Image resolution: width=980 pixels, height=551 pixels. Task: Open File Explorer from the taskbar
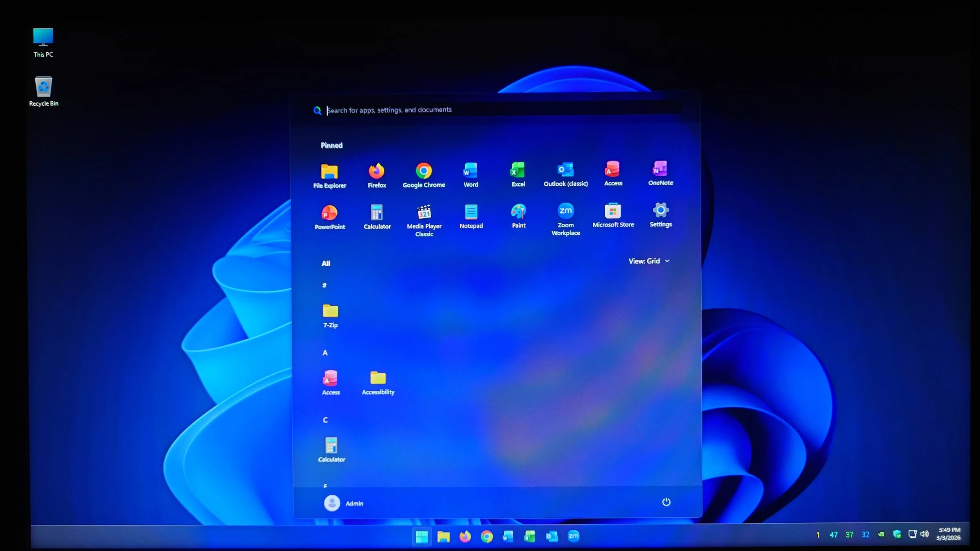tap(443, 536)
